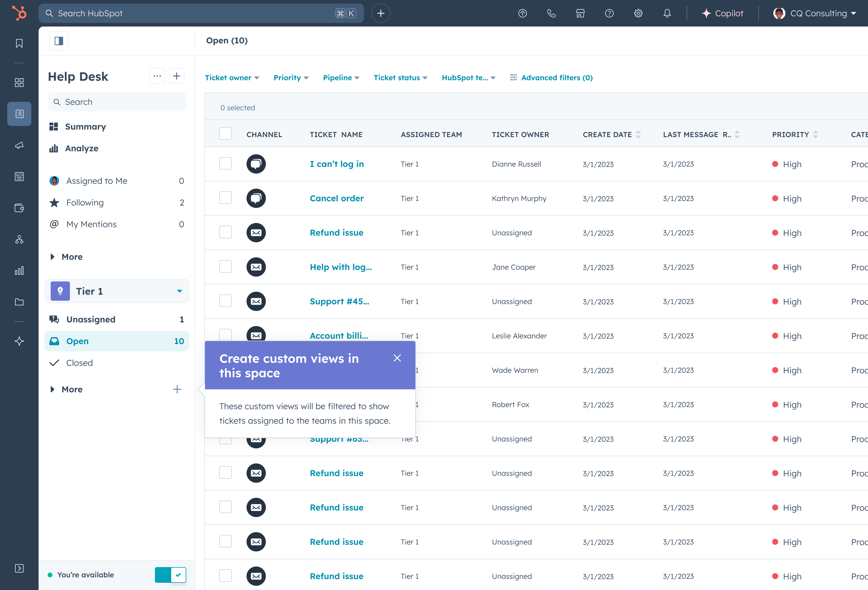868x590 pixels.
Task: Collapse the help desk sidebar panel icon
Action: pos(59,41)
